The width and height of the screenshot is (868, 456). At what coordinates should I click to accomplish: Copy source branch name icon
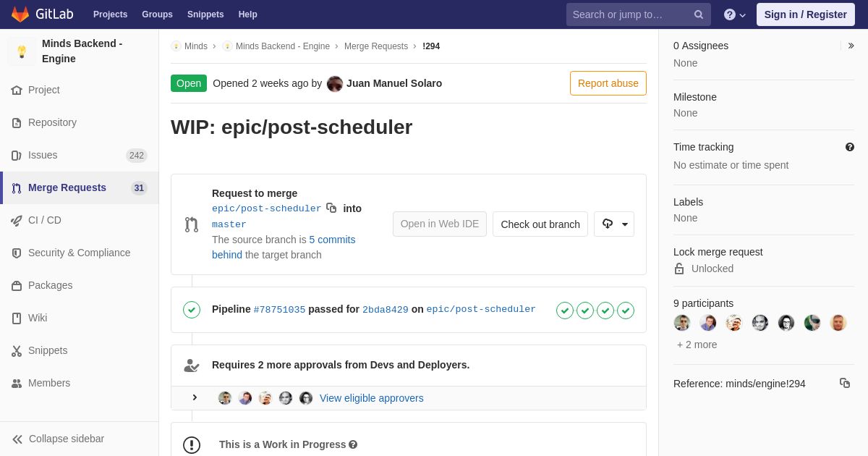tap(331, 208)
